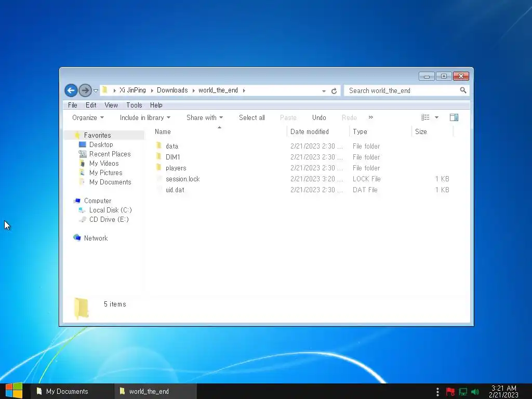Click the CD Drive (E:) icon
532x399 pixels.
(x=82, y=220)
